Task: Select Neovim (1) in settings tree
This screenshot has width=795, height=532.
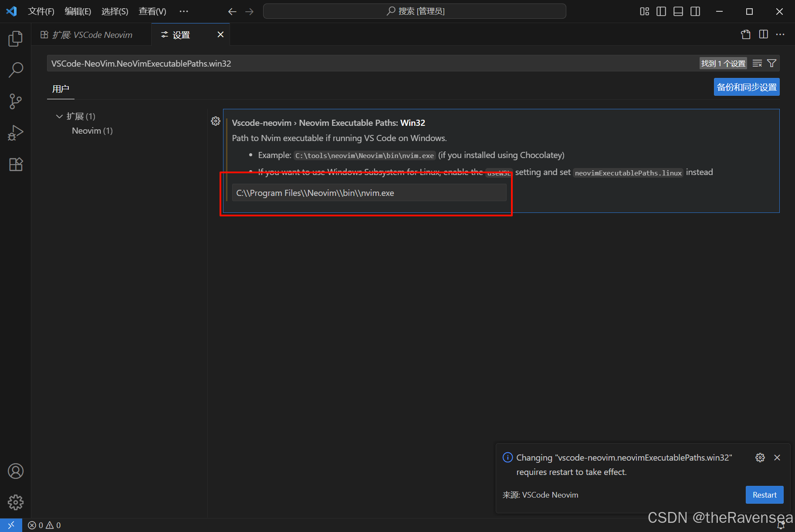Action: coord(92,131)
